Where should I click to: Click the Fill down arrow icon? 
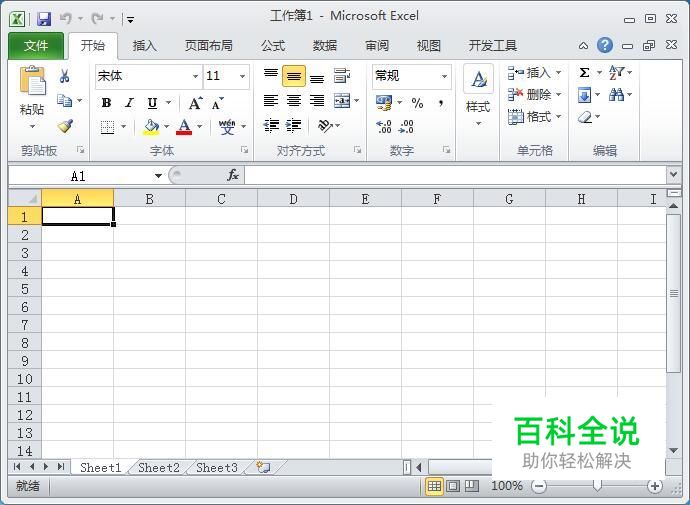click(584, 95)
